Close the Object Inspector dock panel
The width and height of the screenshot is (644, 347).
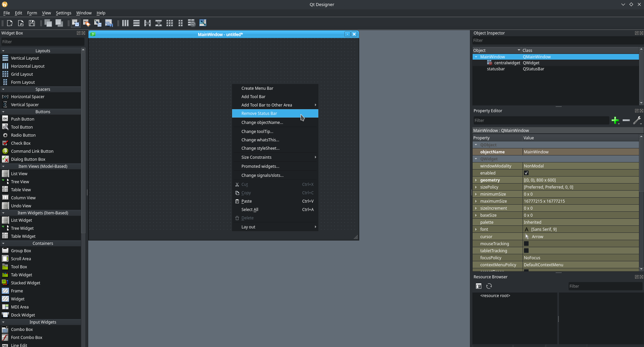coord(641,33)
